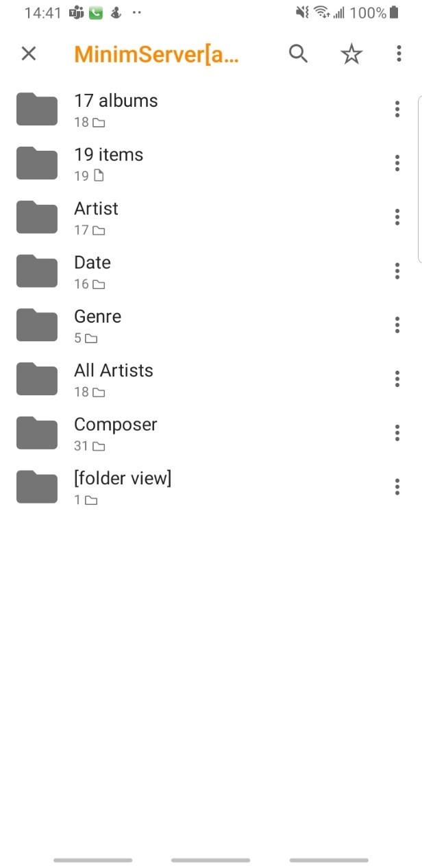The width and height of the screenshot is (422, 868).
Task: Show more options for 19 items
Action: point(397,163)
